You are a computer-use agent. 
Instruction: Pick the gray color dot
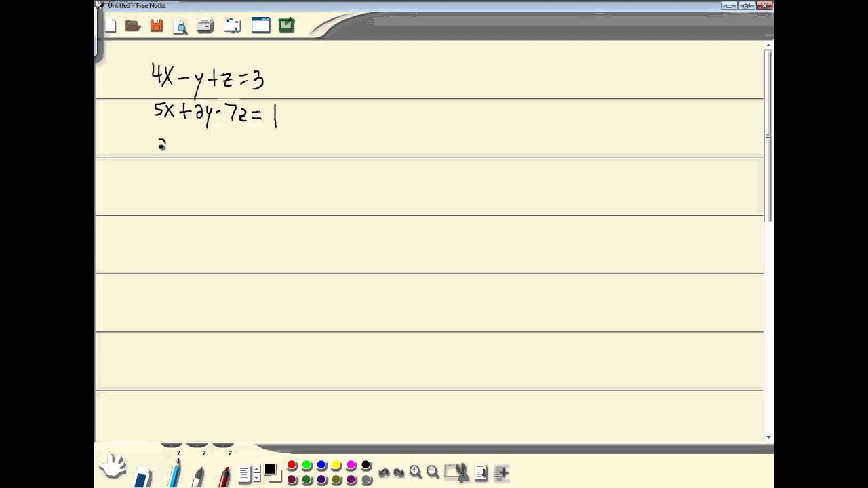[366, 480]
